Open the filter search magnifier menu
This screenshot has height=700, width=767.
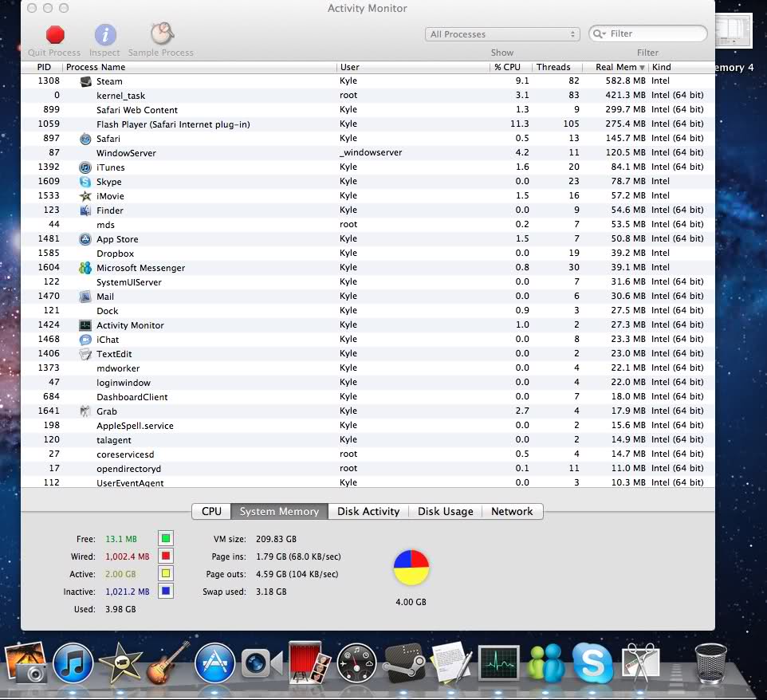600,33
